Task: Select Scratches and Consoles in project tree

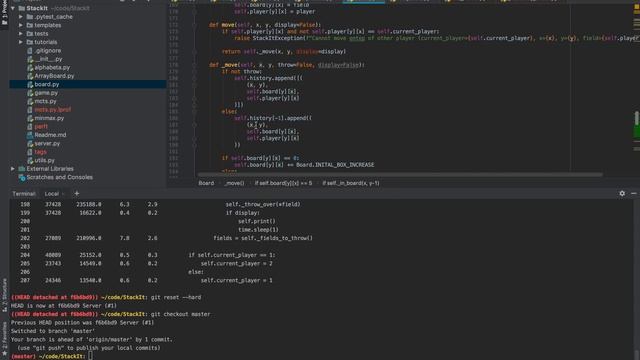Action: [x=59, y=177]
